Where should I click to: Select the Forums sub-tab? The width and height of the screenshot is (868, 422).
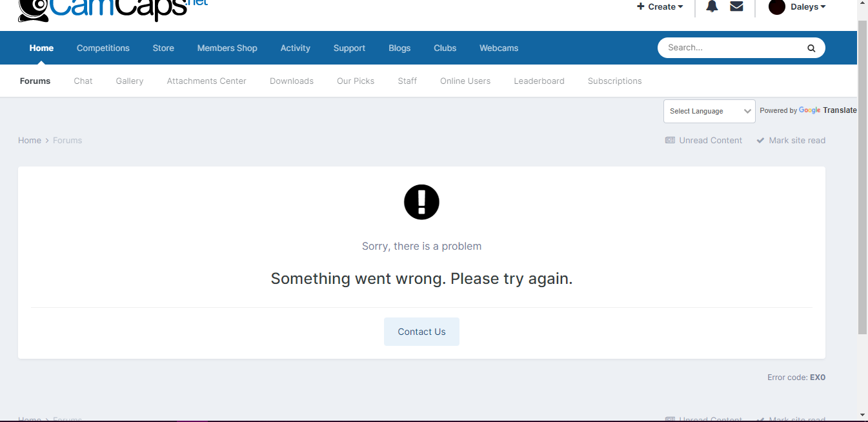(35, 81)
